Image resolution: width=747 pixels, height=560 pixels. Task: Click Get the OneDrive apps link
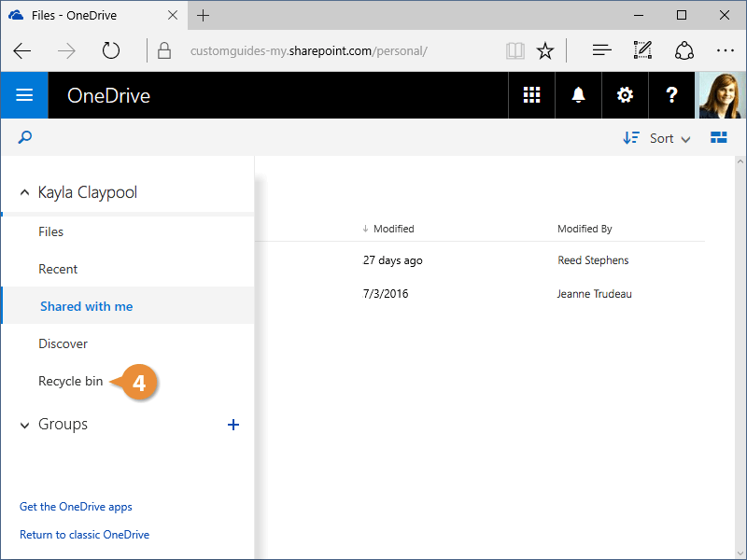pos(76,507)
